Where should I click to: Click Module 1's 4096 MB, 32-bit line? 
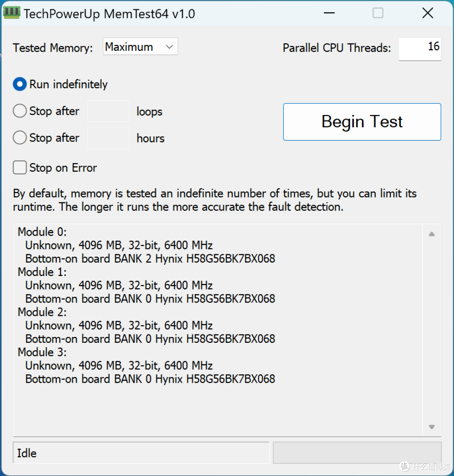[119, 285]
